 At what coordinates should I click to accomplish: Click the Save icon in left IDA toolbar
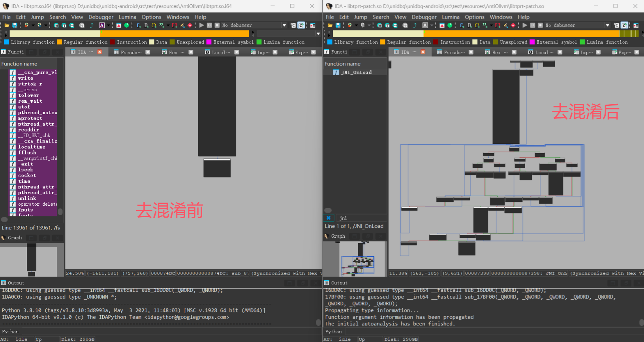point(15,25)
